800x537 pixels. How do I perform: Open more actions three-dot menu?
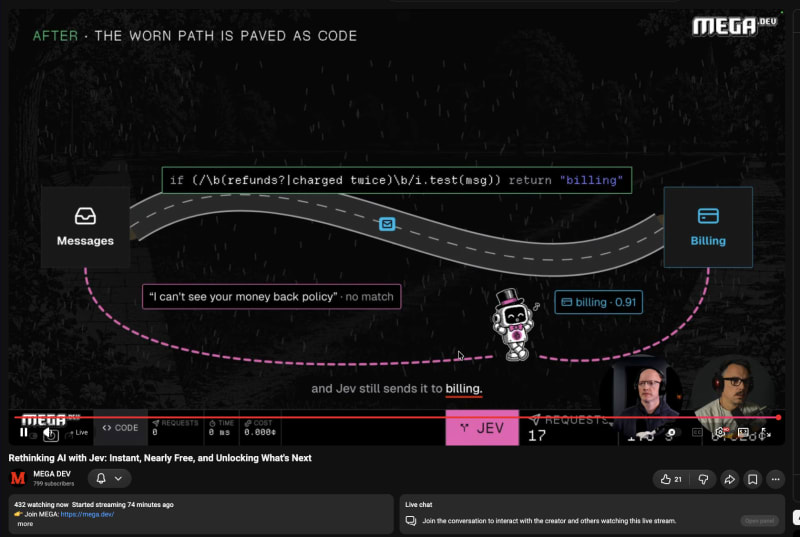coord(776,479)
